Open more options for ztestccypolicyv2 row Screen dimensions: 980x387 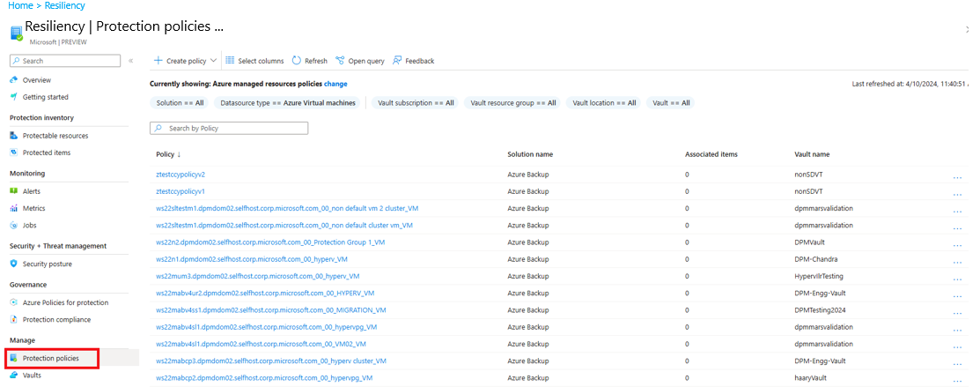(x=957, y=177)
